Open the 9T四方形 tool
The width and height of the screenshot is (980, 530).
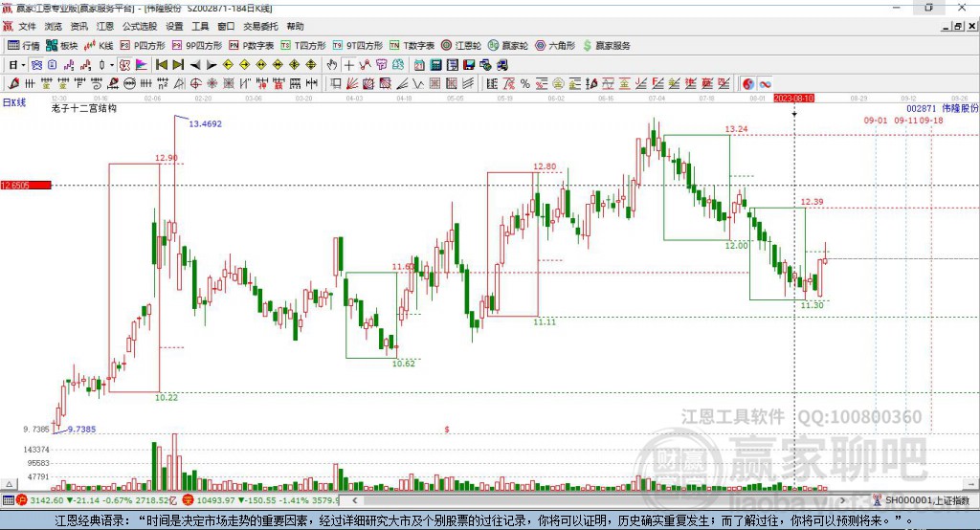tap(358, 46)
